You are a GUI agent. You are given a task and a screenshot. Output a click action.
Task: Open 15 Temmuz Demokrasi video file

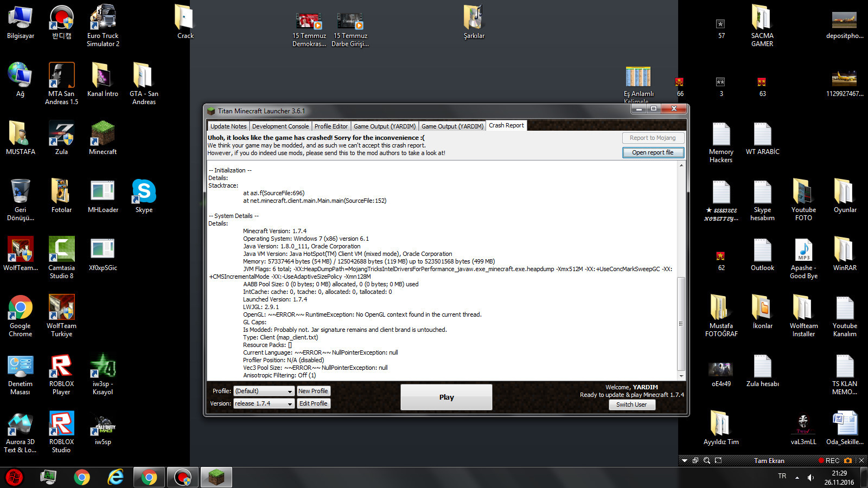tap(309, 29)
